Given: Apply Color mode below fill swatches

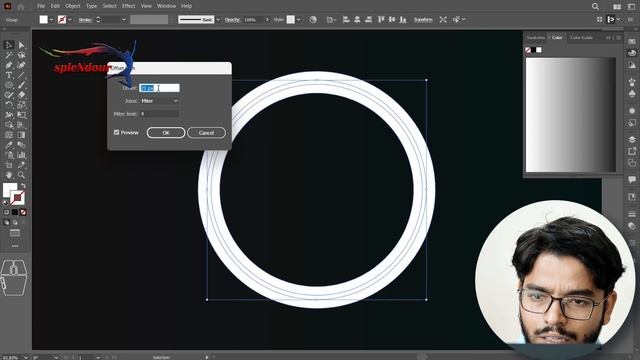Looking at the screenshot, I should click(x=7, y=212).
